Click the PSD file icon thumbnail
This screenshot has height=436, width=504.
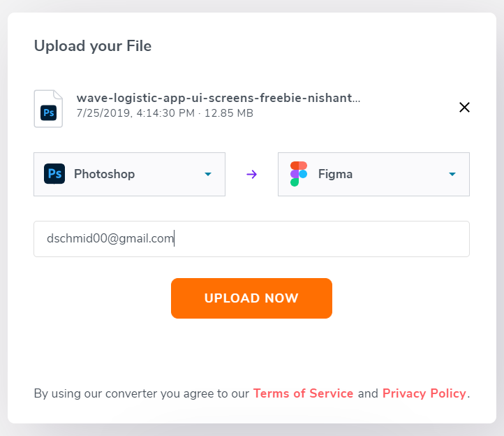click(48, 109)
